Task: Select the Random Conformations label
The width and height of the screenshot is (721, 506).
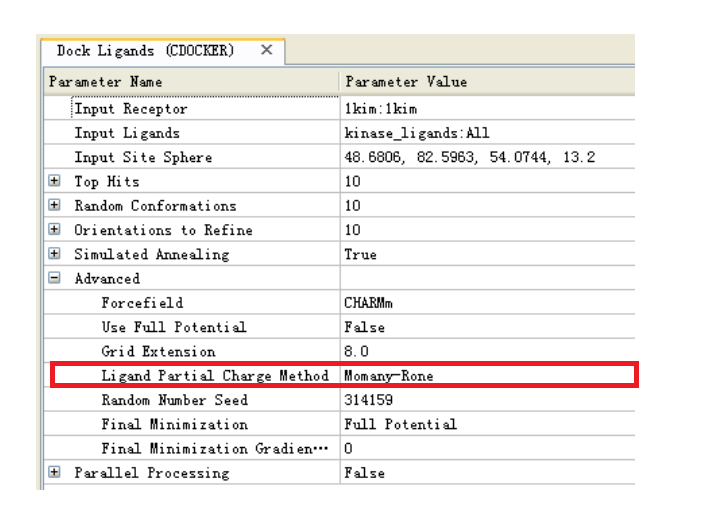Action: click(x=155, y=206)
